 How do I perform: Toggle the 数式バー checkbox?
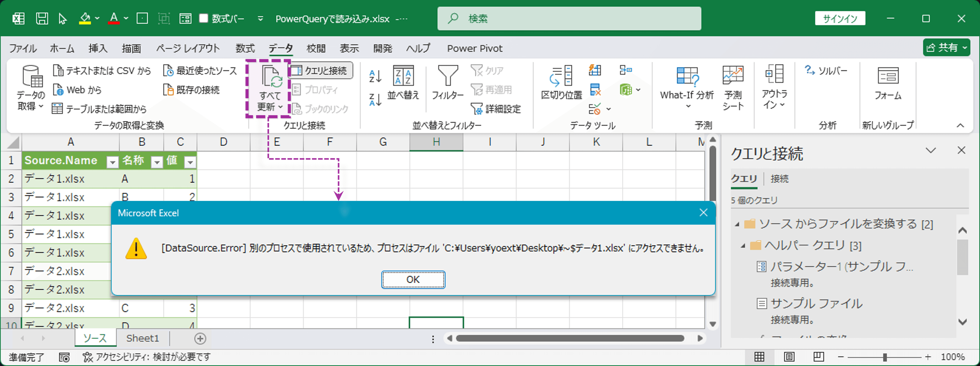[204, 18]
